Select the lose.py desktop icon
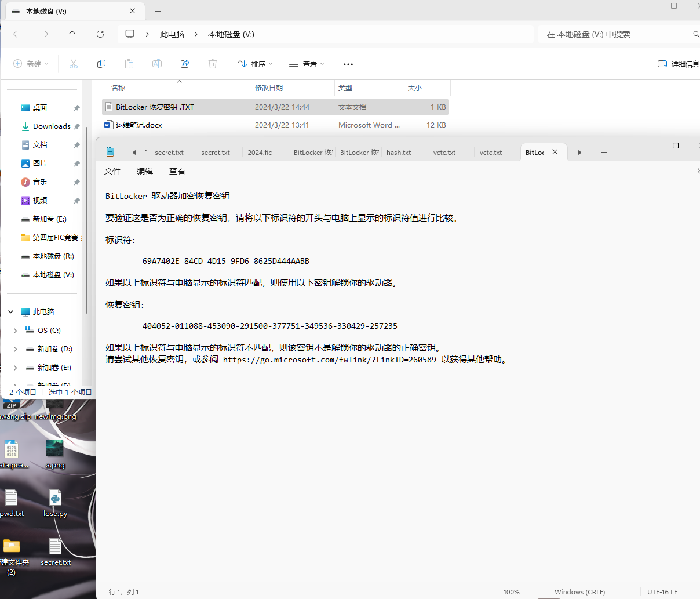 click(55, 503)
